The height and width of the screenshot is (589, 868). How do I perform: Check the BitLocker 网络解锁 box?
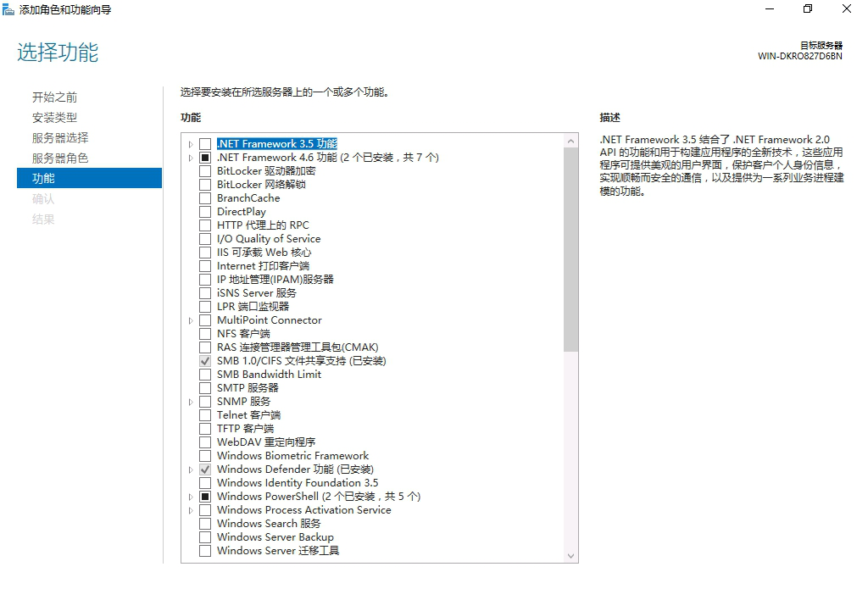(205, 185)
